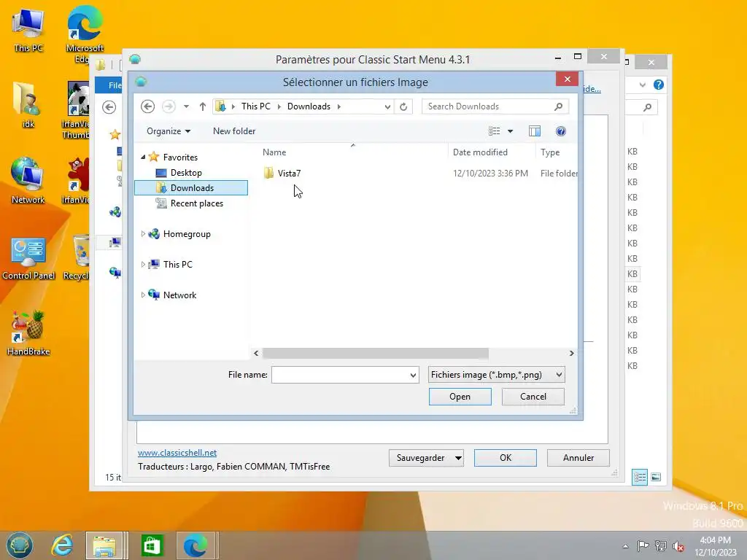Click the File name input box
Viewport: 747px width, 560px height.
[339, 375]
